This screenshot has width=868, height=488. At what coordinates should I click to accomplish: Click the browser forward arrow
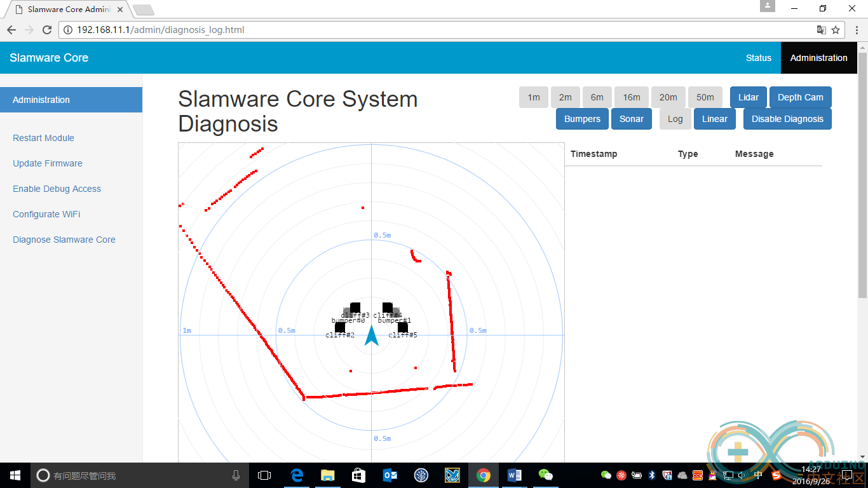tap(29, 30)
